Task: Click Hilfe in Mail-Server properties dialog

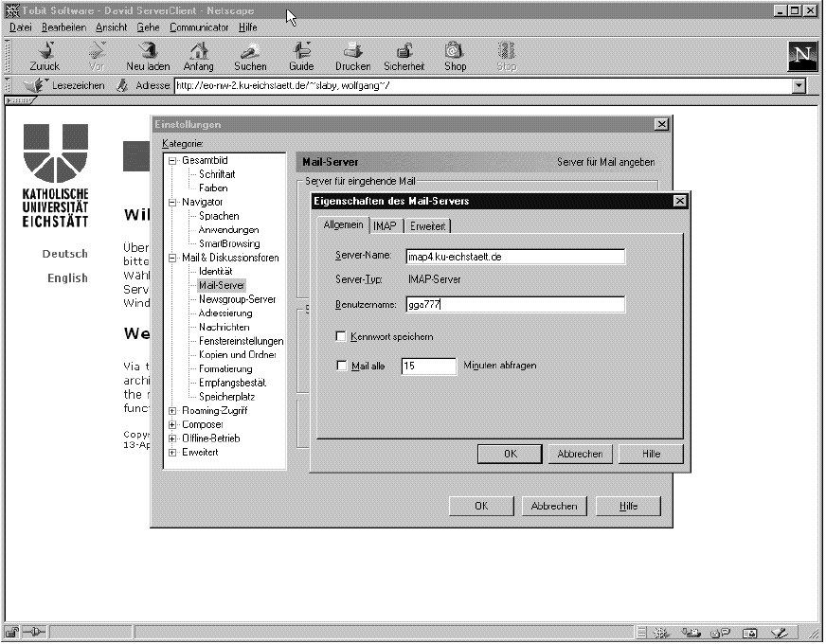Action: click(651, 454)
